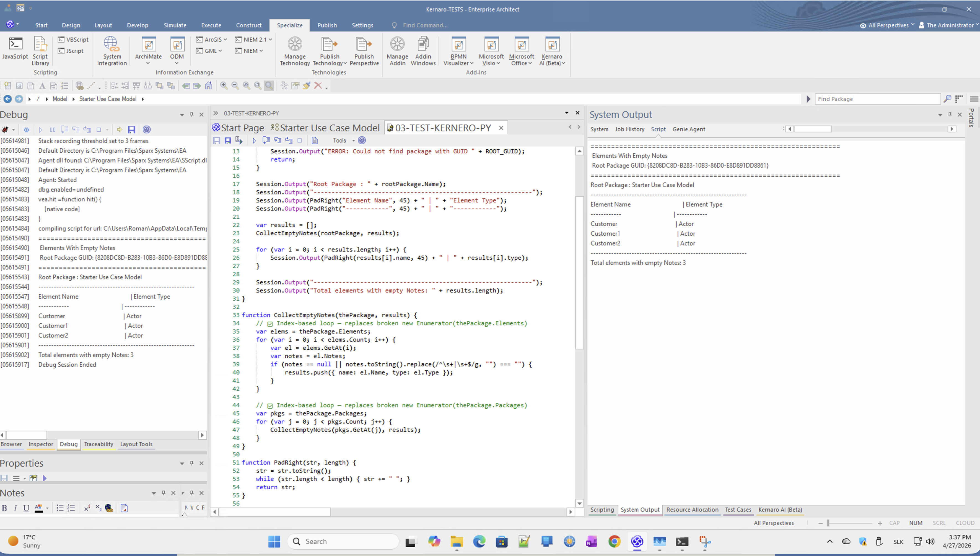Switch to the Start Page tab
The width and height of the screenshot is (980, 556).
tap(238, 128)
